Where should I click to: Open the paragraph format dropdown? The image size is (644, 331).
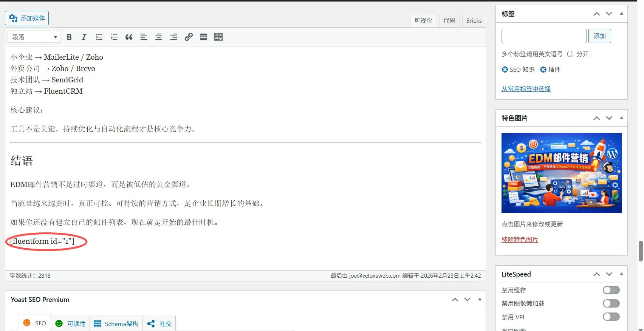point(34,37)
